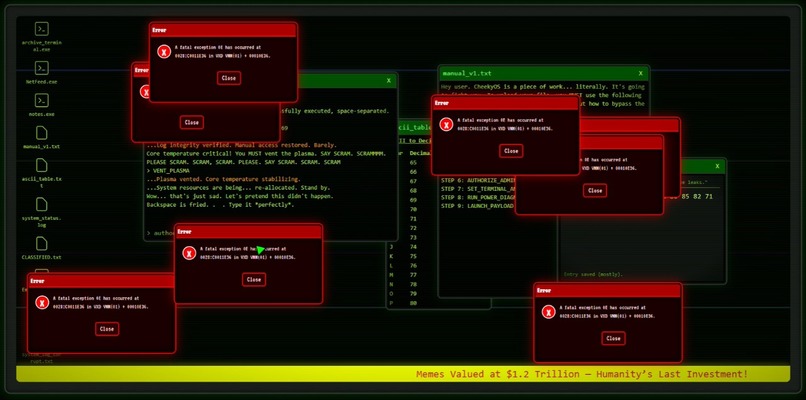Viewport: 806px width, 400px height.
Task: Click the red X icon in the error covering the desktop icons
Action: tap(42, 302)
